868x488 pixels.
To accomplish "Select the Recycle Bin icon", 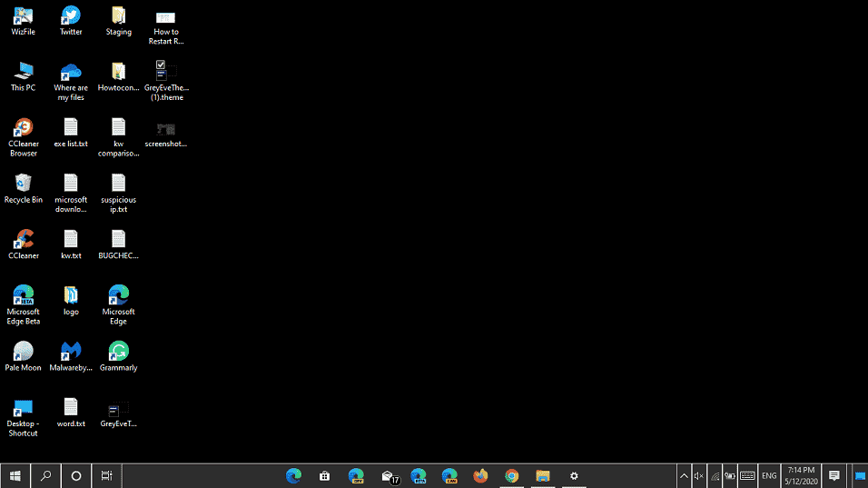I will click(x=24, y=189).
